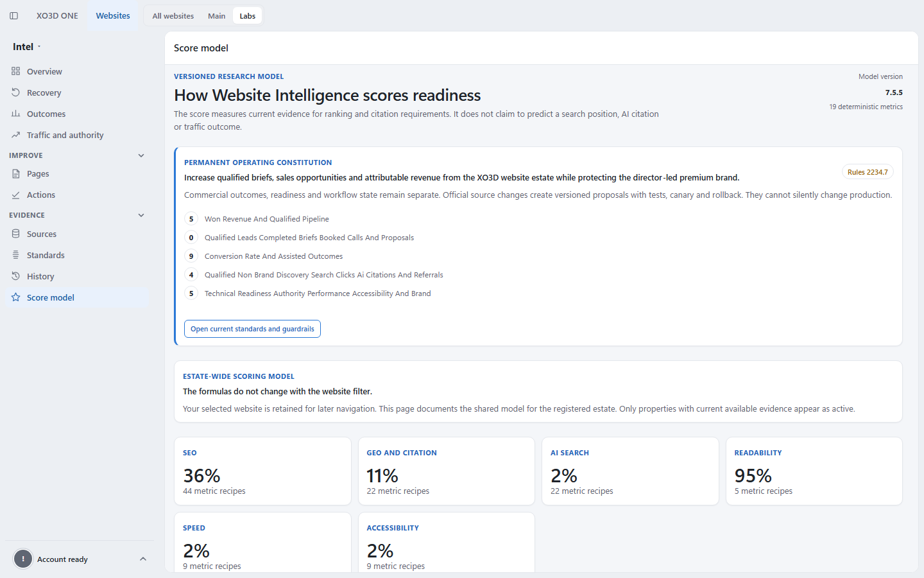Open the Websites top navigation item
The height and width of the screenshot is (578, 924).
pyautogui.click(x=113, y=16)
